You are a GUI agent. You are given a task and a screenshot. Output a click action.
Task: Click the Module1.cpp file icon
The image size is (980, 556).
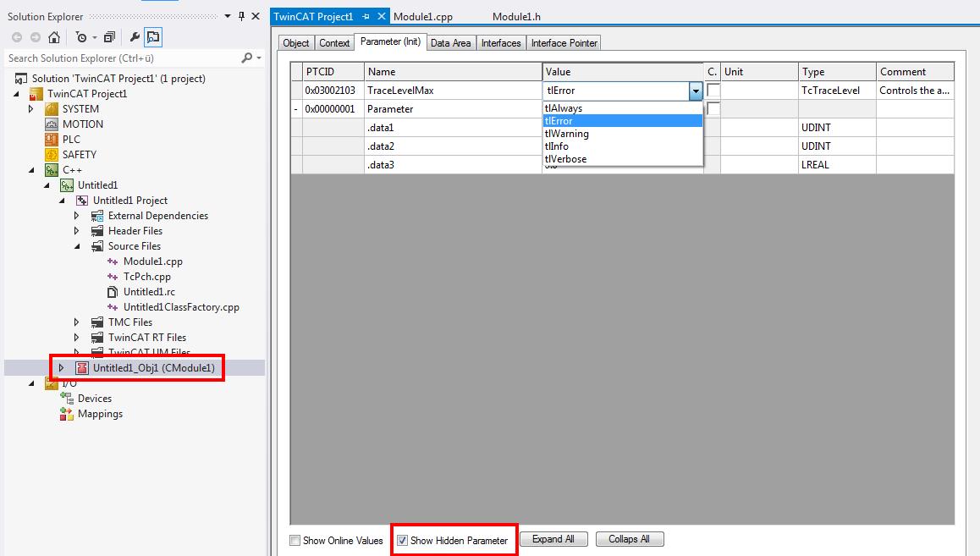point(113,261)
